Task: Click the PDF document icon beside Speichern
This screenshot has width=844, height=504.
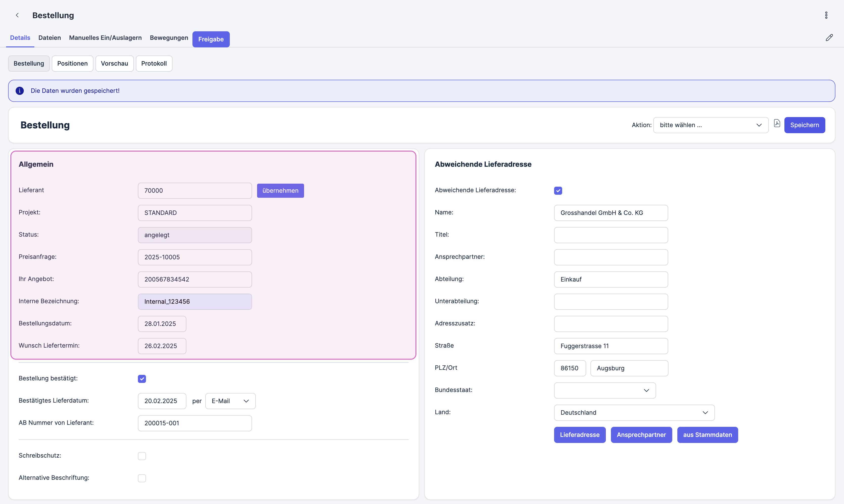Action: 777,124
